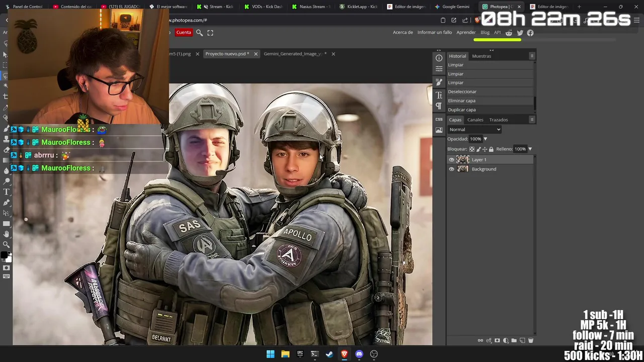Click the adjustment layer icon at panel bottom
The width and height of the screenshot is (644, 362).
(x=506, y=340)
